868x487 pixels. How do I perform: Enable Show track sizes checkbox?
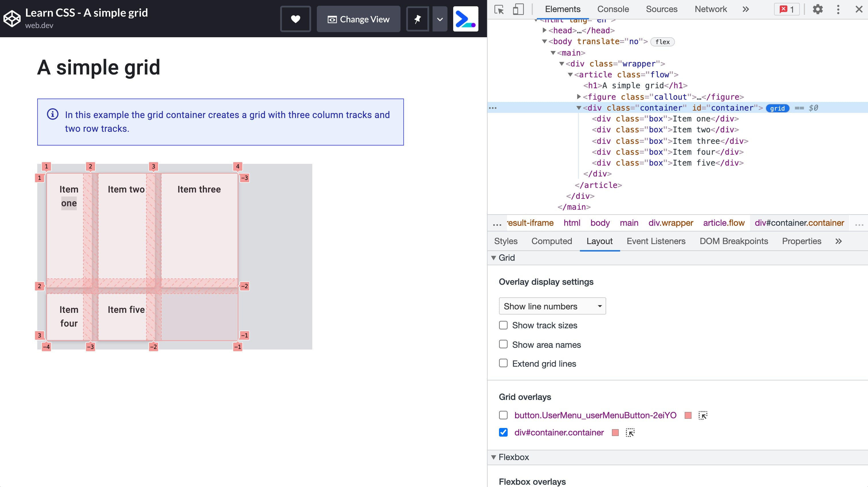pyautogui.click(x=504, y=325)
